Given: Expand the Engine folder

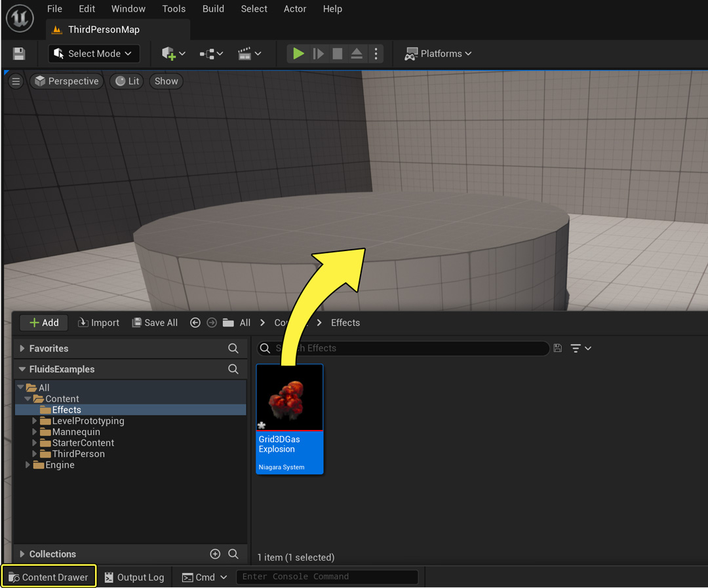Looking at the screenshot, I should pos(28,465).
